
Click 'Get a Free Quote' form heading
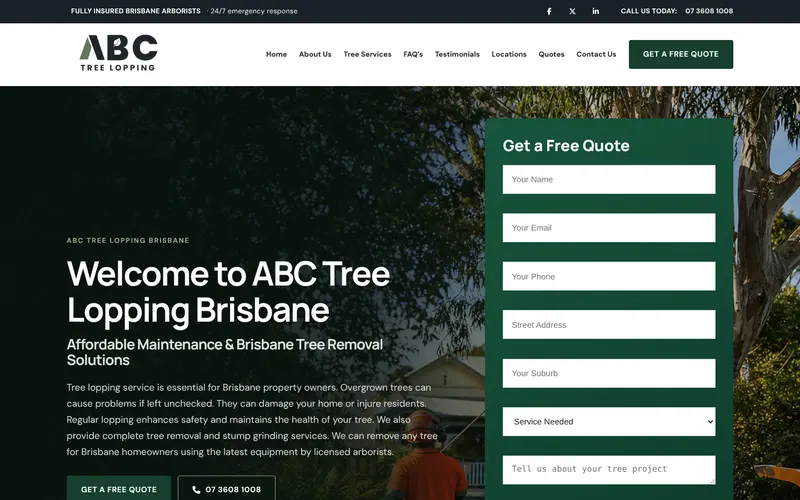566,146
